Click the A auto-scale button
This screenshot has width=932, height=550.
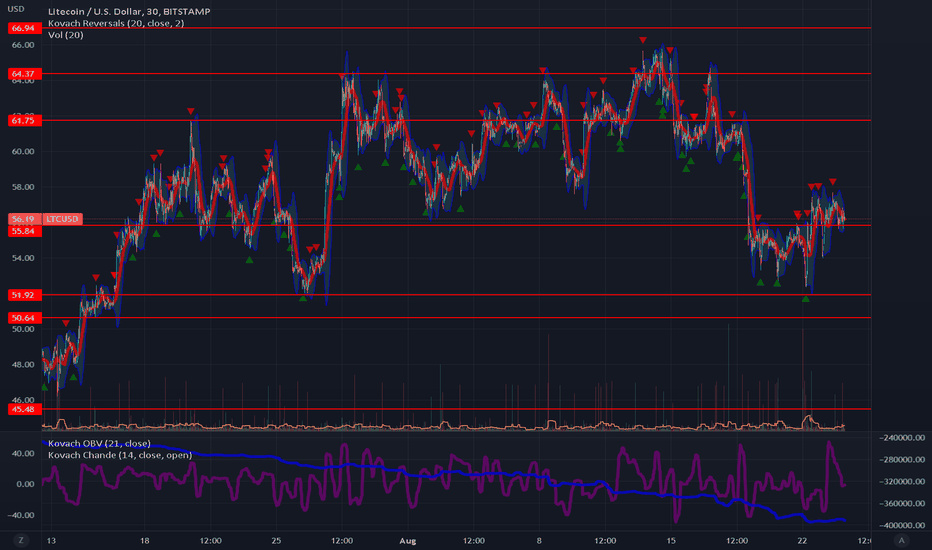[902, 540]
